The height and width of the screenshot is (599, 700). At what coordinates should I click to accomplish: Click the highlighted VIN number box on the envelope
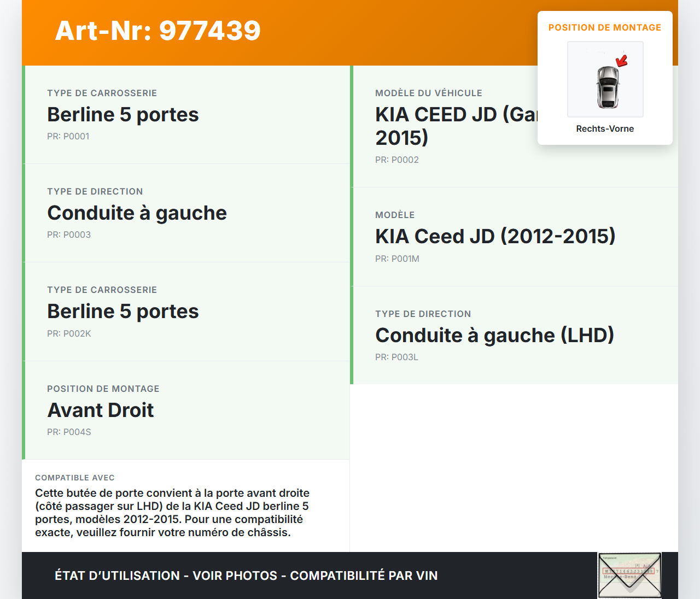click(x=629, y=570)
